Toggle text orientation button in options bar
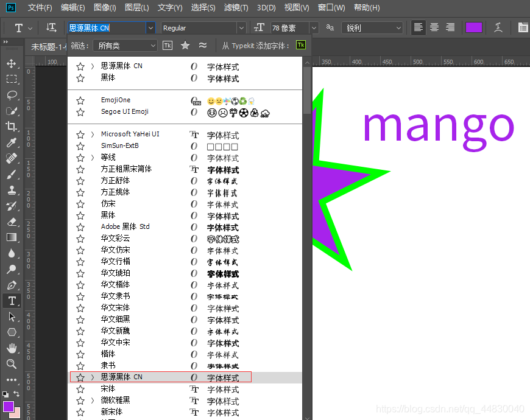The image size is (530, 420). click(x=51, y=27)
